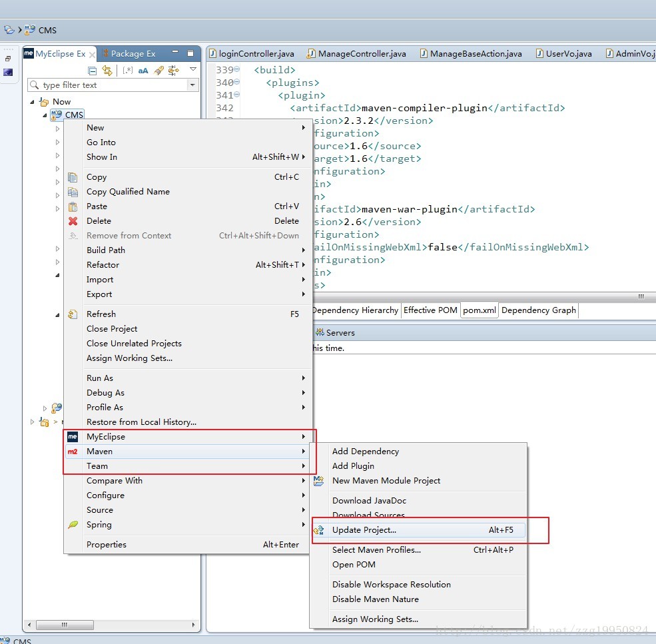The height and width of the screenshot is (644, 656).
Task: Open the Import submenu
Action: (x=186, y=280)
